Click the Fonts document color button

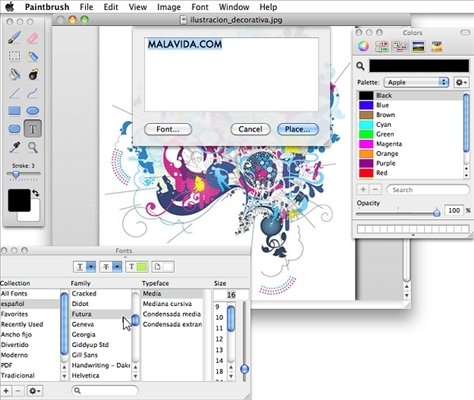point(163,267)
